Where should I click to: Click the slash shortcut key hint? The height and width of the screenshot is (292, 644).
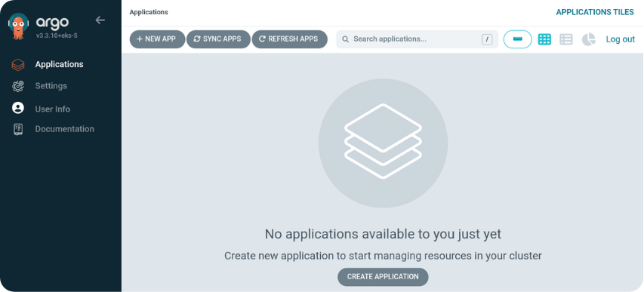click(487, 39)
